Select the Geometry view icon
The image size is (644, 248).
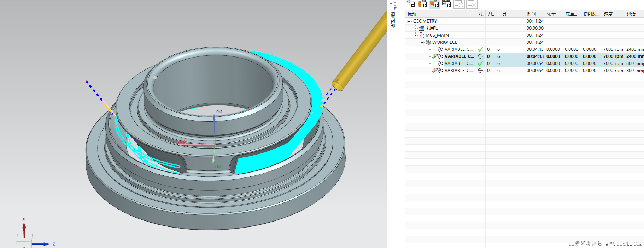coord(434,4)
